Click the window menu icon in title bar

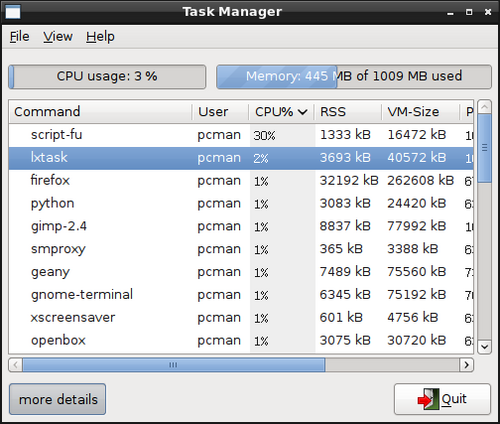[13, 12]
